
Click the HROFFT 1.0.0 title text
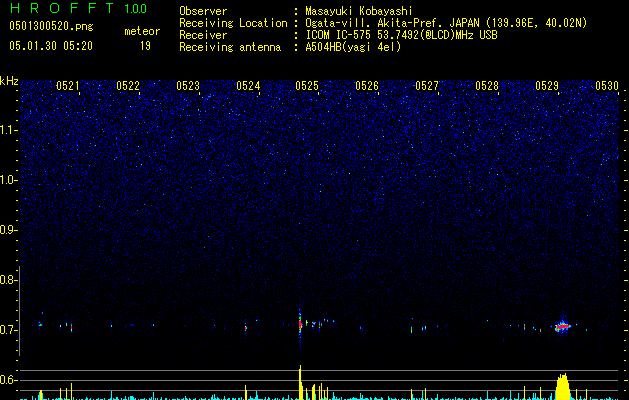pos(78,8)
